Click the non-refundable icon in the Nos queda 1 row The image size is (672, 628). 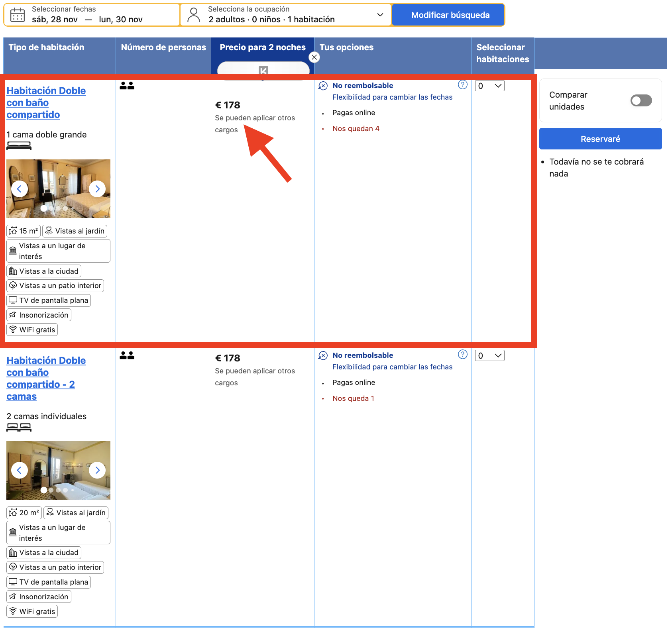[x=323, y=355]
